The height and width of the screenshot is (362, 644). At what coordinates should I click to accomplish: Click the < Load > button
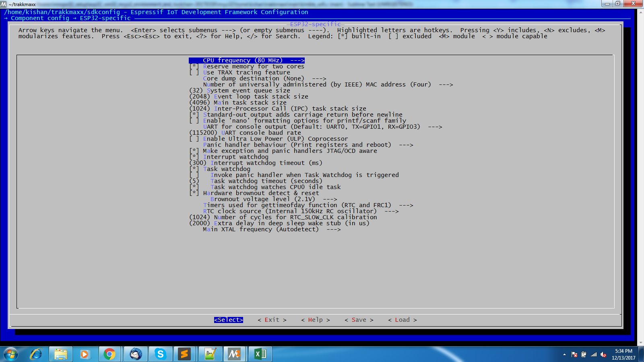pyautogui.click(x=402, y=320)
